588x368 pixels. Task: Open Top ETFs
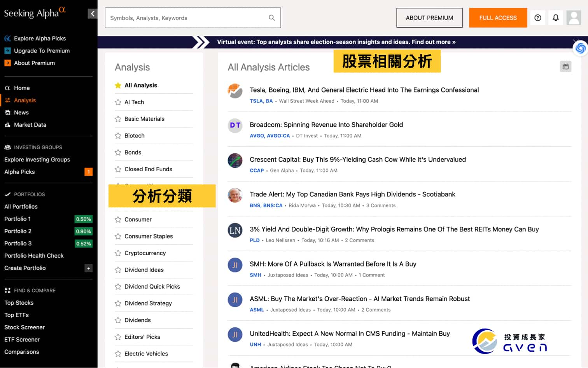click(16, 315)
